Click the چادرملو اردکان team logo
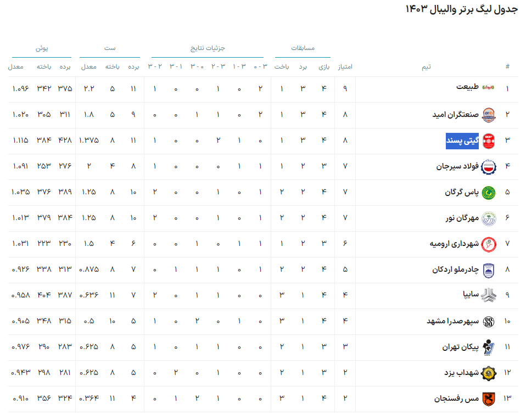The height and width of the screenshot is (420, 526). (489, 270)
